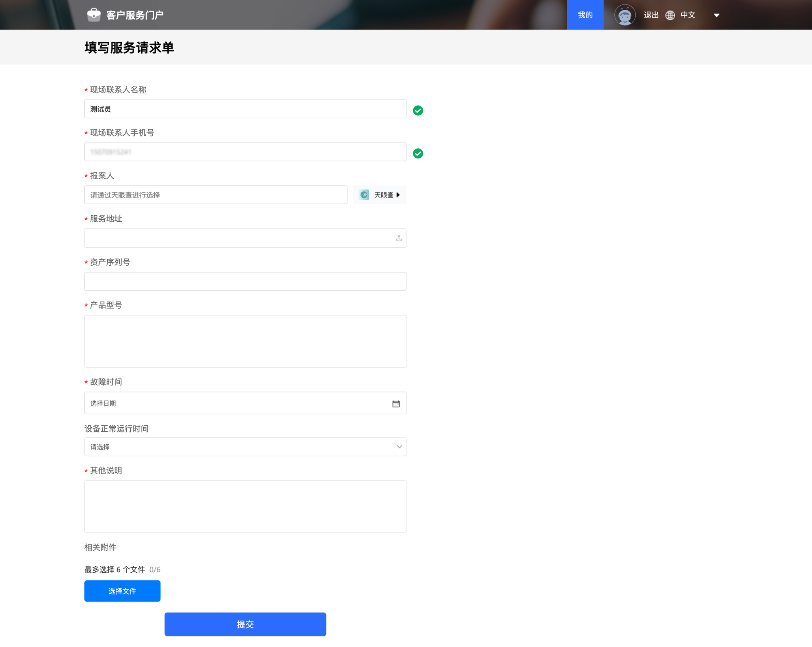
Task: Expand the 设备正常运行时间 dropdown
Action: point(399,447)
